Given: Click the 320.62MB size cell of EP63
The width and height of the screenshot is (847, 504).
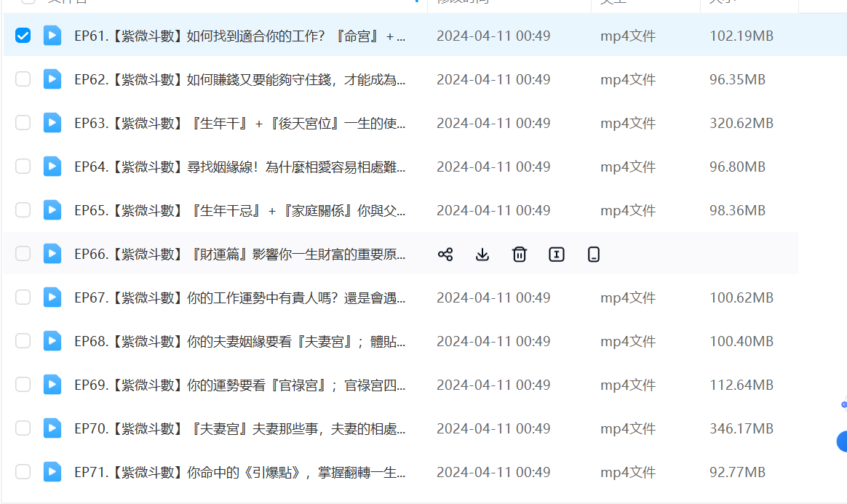Looking at the screenshot, I should pyautogui.click(x=741, y=123).
